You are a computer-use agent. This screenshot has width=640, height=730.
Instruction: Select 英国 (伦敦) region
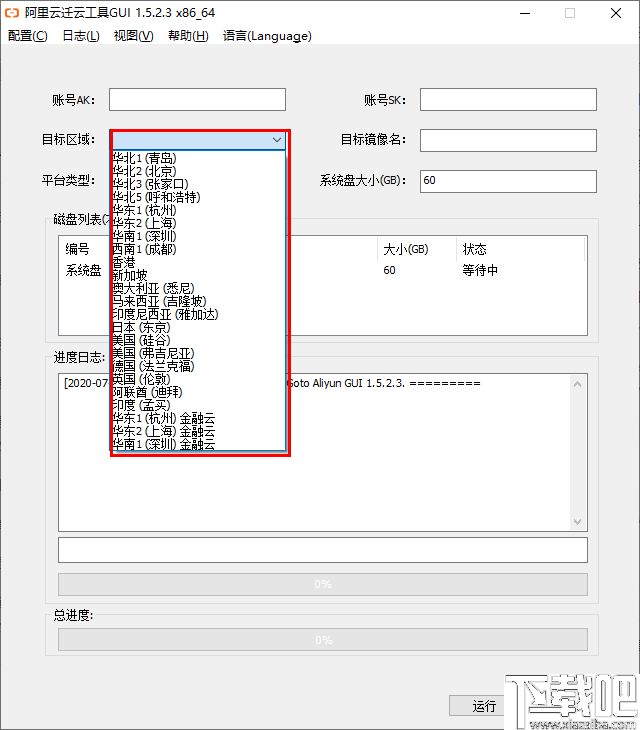pyautogui.click(x=198, y=379)
